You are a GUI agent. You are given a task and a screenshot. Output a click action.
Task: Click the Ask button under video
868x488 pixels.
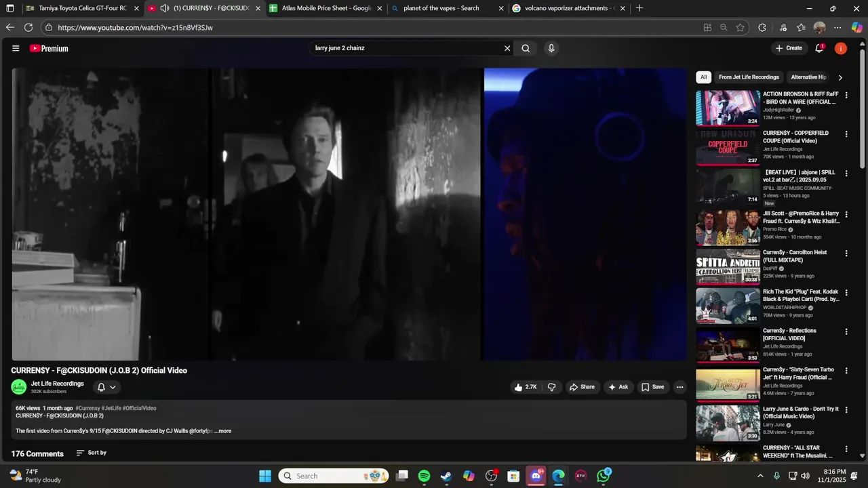pos(618,387)
